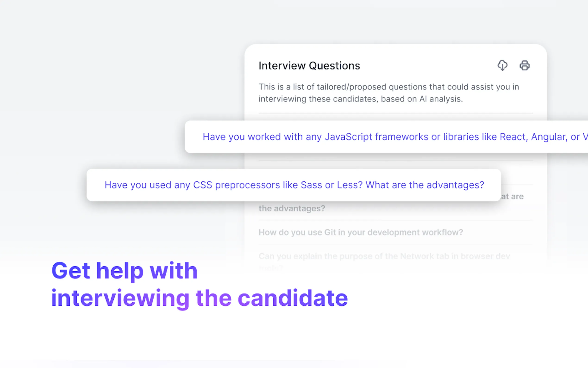Click the faded "the advantages?" list text
Screen dimensions: 588x368
coord(292,209)
